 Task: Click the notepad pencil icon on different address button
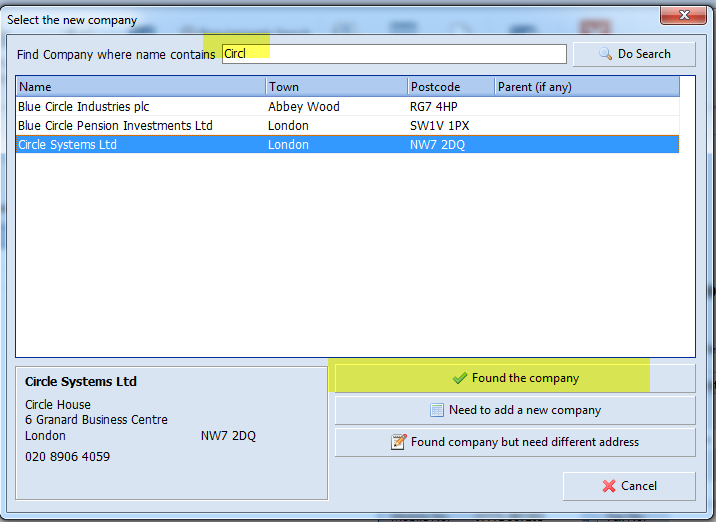tap(398, 442)
